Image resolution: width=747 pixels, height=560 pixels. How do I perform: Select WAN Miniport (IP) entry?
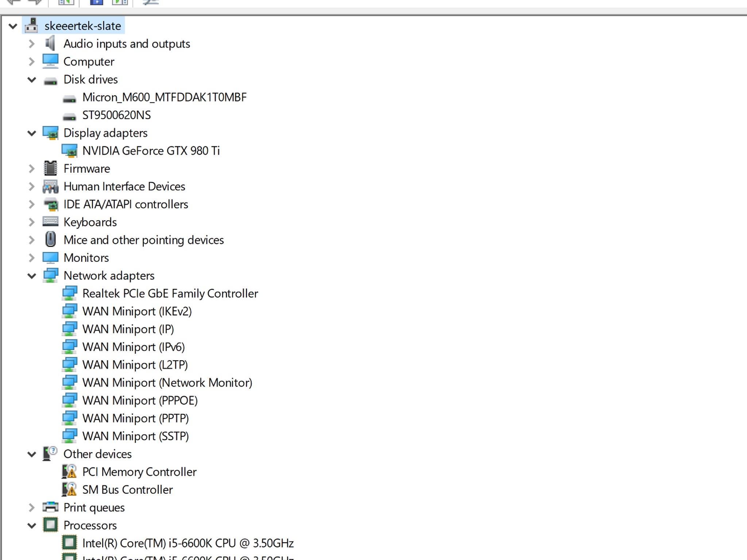(x=128, y=329)
